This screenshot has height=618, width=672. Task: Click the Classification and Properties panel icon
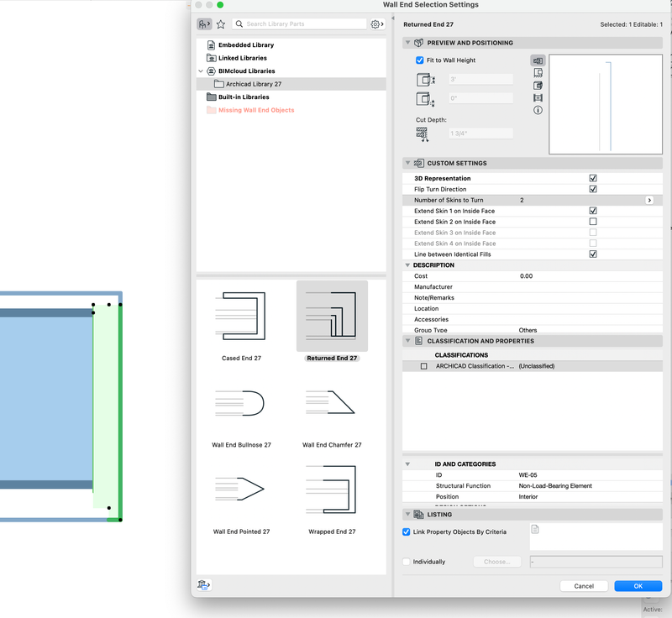(418, 341)
